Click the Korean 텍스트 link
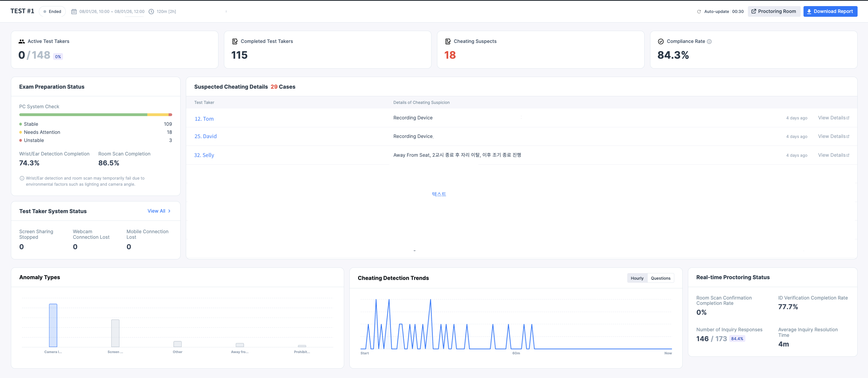 439,194
